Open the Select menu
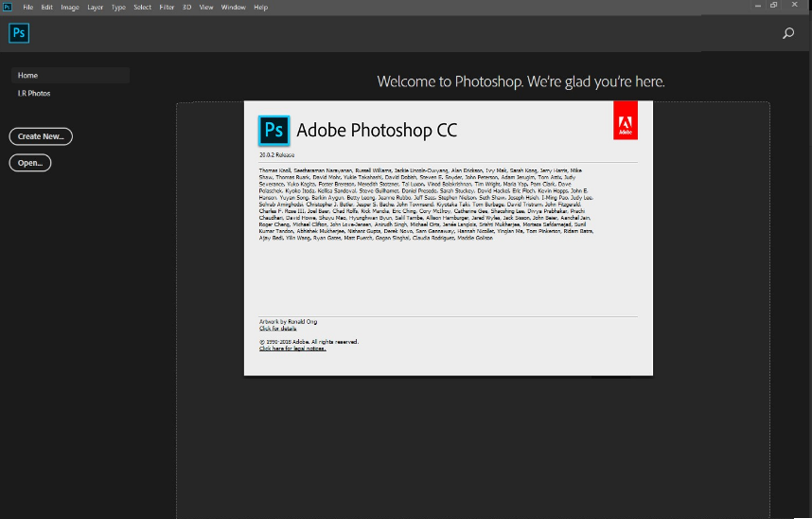 coord(142,8)
